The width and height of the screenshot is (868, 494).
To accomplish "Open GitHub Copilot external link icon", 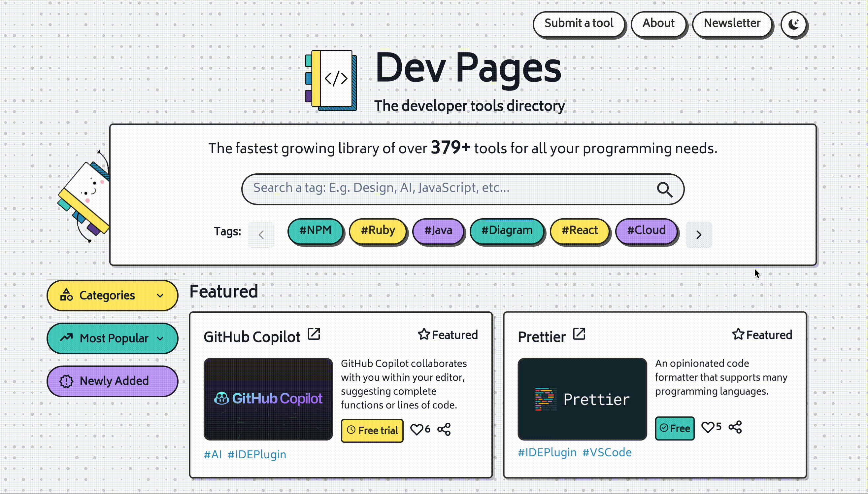I will click(314, 334).
